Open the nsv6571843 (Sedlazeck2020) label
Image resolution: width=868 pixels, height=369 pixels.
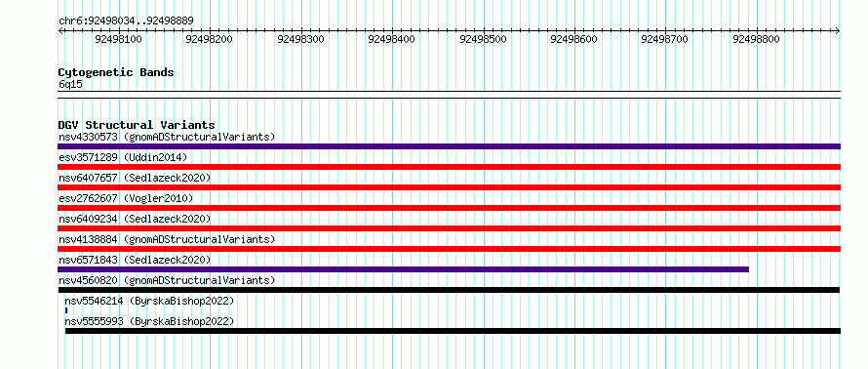[135, 260]
